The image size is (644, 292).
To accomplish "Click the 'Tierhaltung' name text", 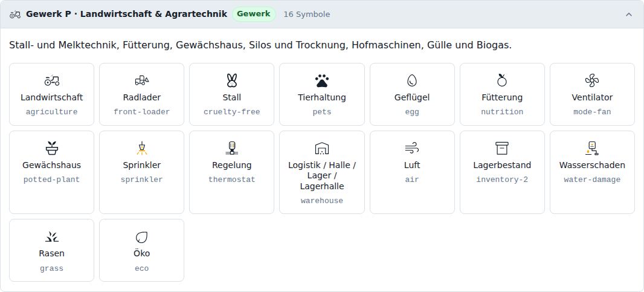I will point(322,97).
